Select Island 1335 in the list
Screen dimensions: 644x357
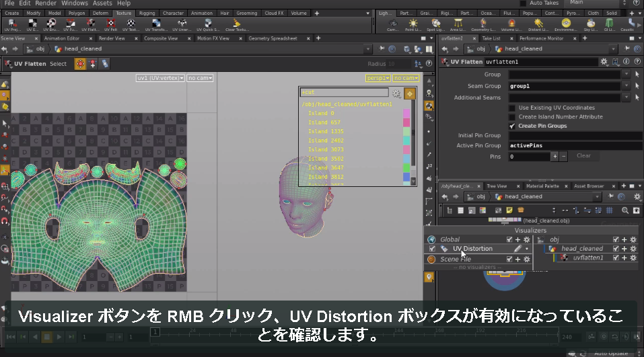coord(326,131)
